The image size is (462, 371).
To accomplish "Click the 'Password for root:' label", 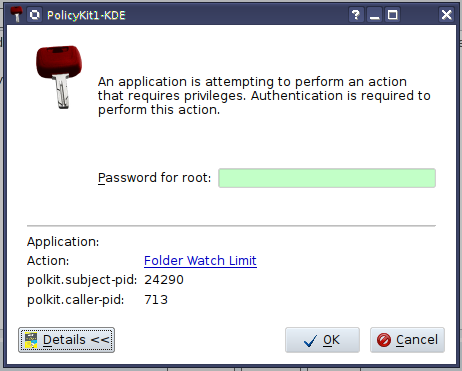I will pos(154,178).
